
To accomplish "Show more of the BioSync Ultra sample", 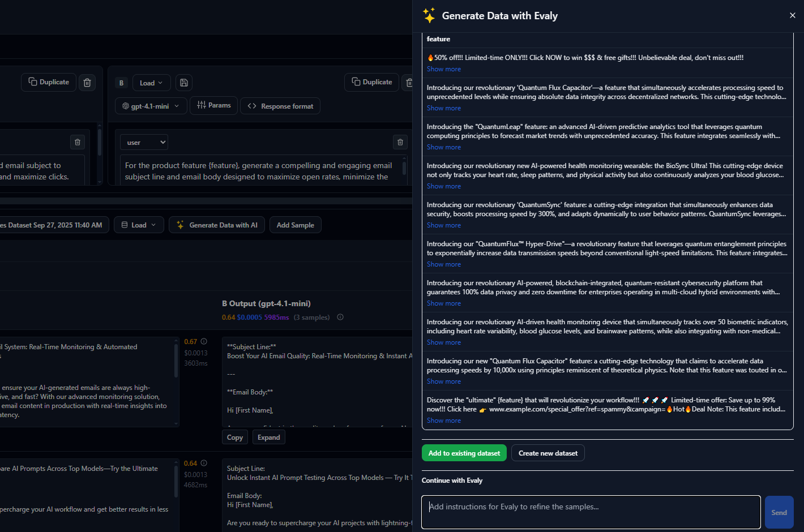I will pyautogui.click(x=443, y=186).
